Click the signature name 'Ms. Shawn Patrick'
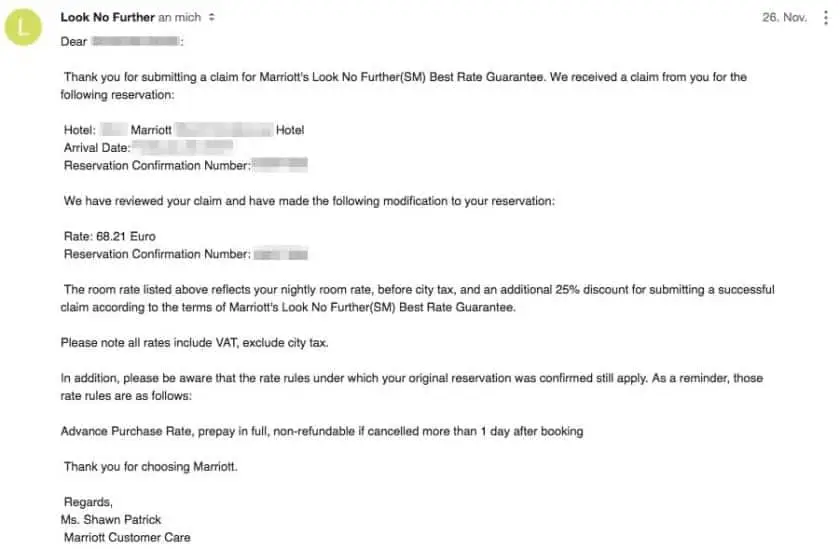The width and height of the screenshot is (840, 549). (111, 519)
